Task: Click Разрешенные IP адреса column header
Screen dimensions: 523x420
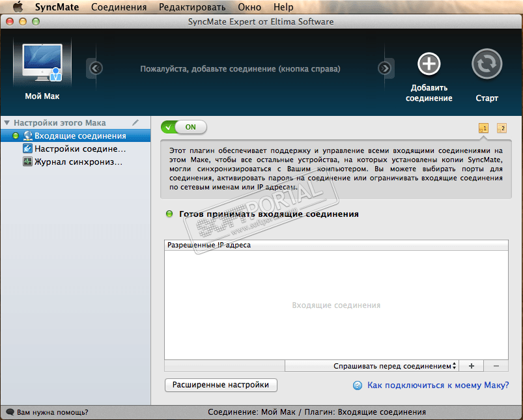Action: tap(336, 245)
